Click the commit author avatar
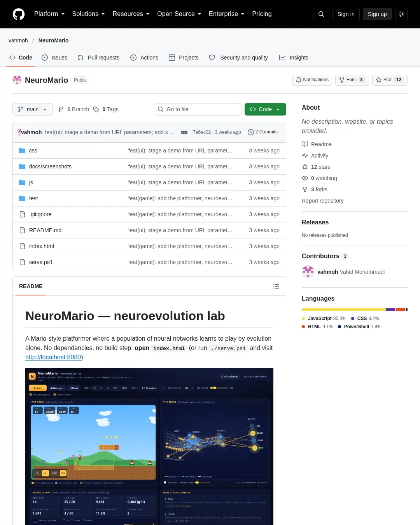This screenshot has height=525, width=420. [19, 132]
